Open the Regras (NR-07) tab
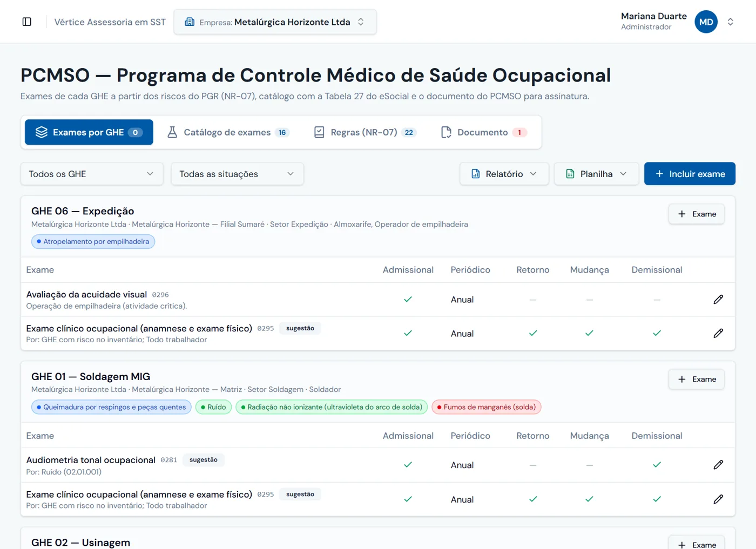 coord(365,132)
